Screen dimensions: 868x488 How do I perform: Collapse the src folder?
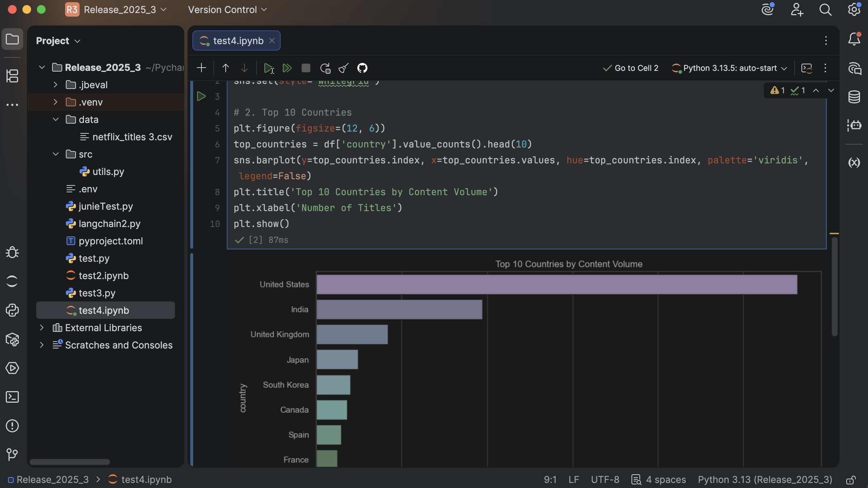[x=56, y=154]
